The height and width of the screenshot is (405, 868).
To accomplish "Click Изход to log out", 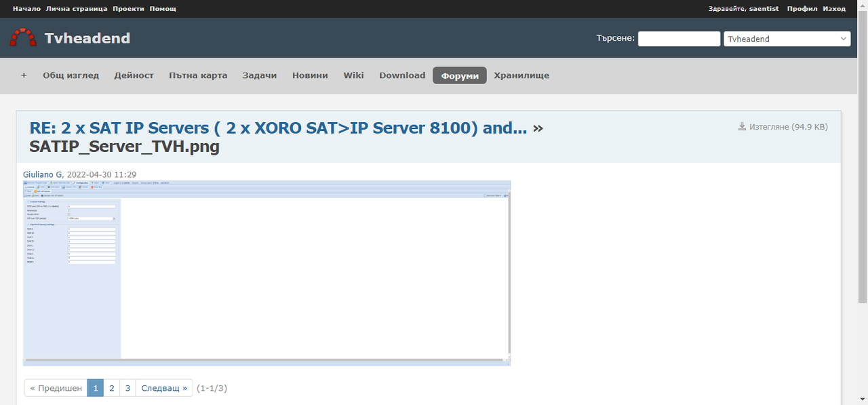I will point(834,8).
